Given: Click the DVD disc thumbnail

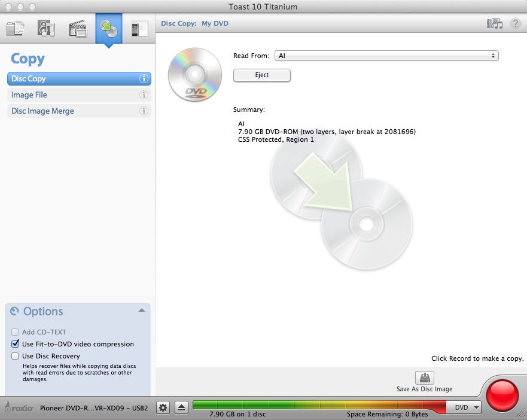Looking at the screenshot, I should coord(195,74).
